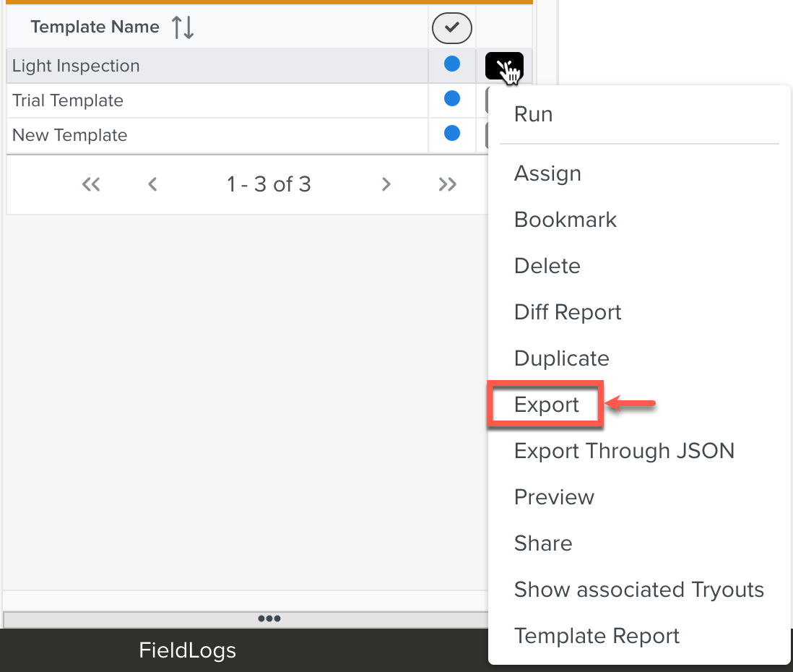Click the three-dot panel resize handle

click(x=269, y=619)
